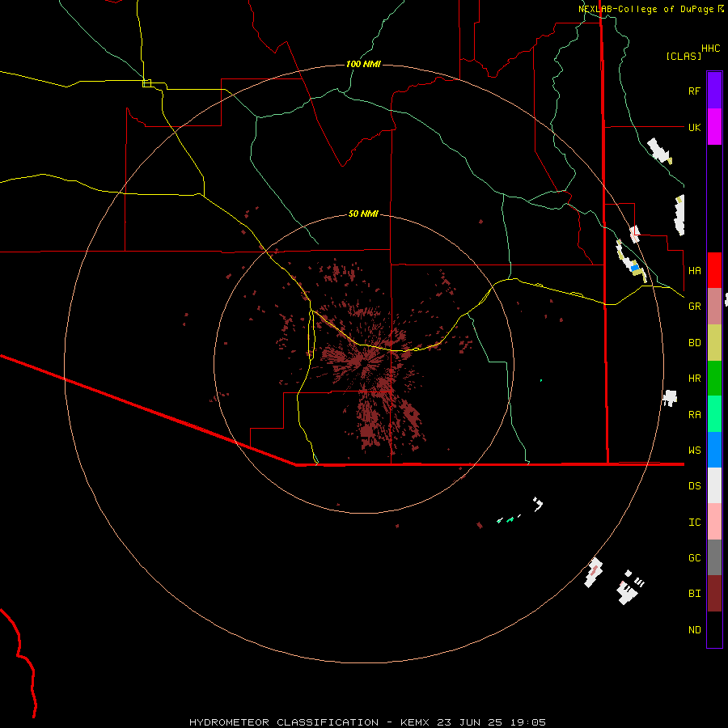Click the "100 NMI" range ring label
Image resolution: width=728 pixels, height=728 pixels.
pyautogui.click(x=363, y=64)
